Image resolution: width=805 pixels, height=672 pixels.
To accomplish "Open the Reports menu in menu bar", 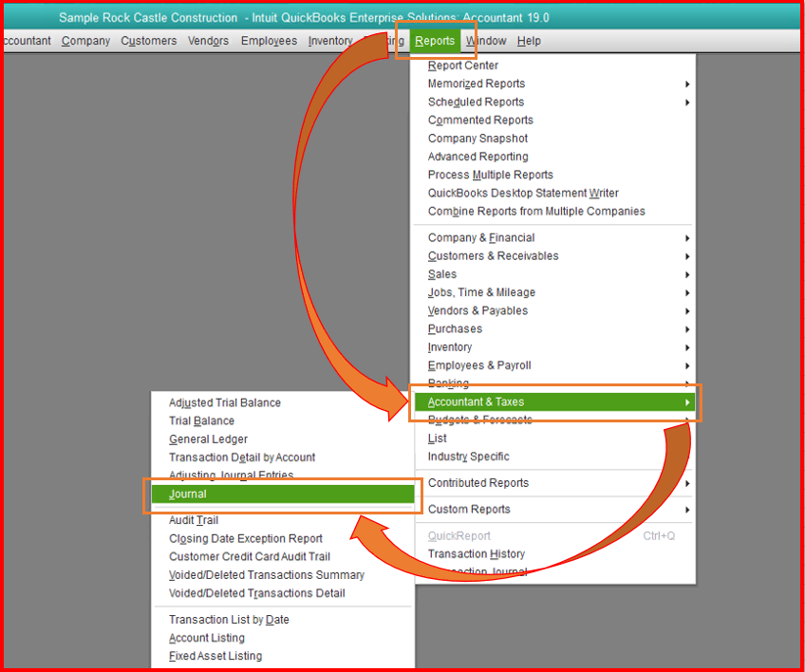I will coord(435,41).
